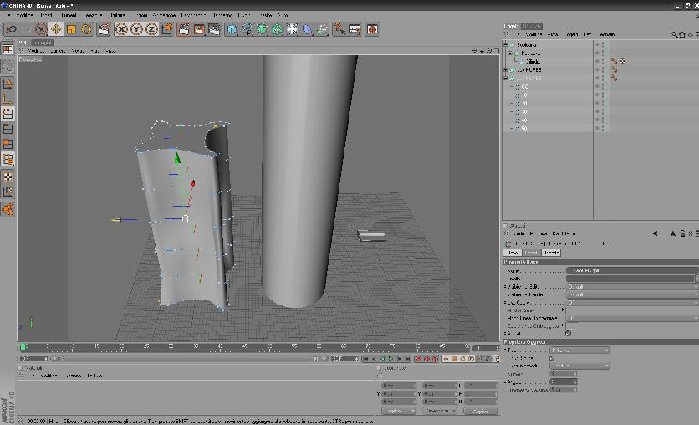Render the active view
Screen dimensions: 699x425
coord(184,29)
